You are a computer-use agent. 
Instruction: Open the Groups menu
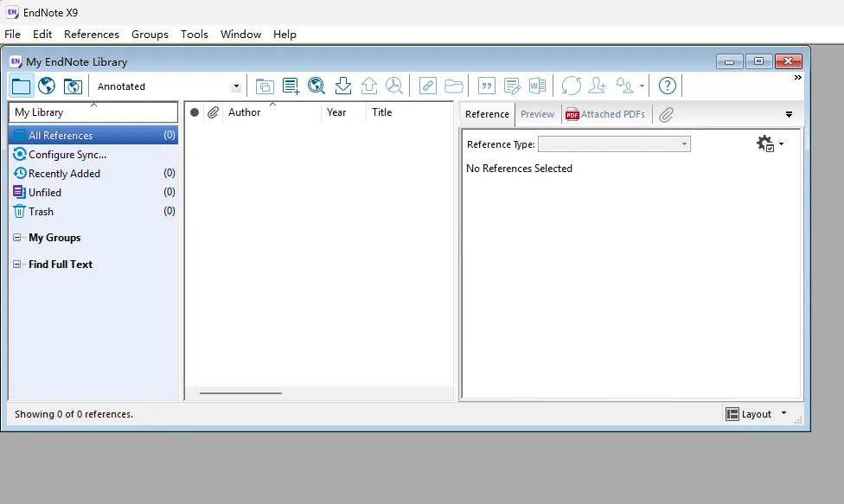[x=150, y=35]
